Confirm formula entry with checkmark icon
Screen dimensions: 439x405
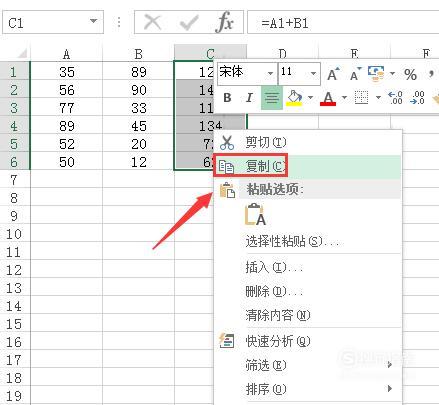click(x=189, y=22)
